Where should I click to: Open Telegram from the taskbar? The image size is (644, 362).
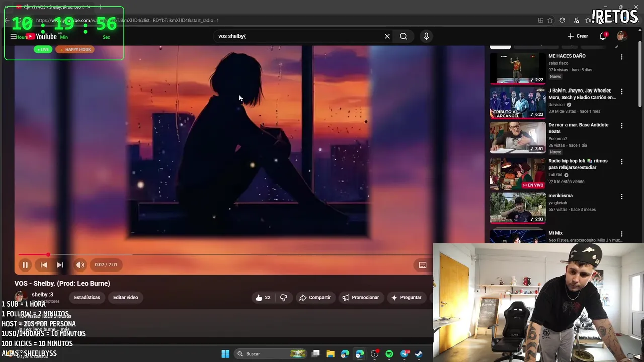coord(405,354)
